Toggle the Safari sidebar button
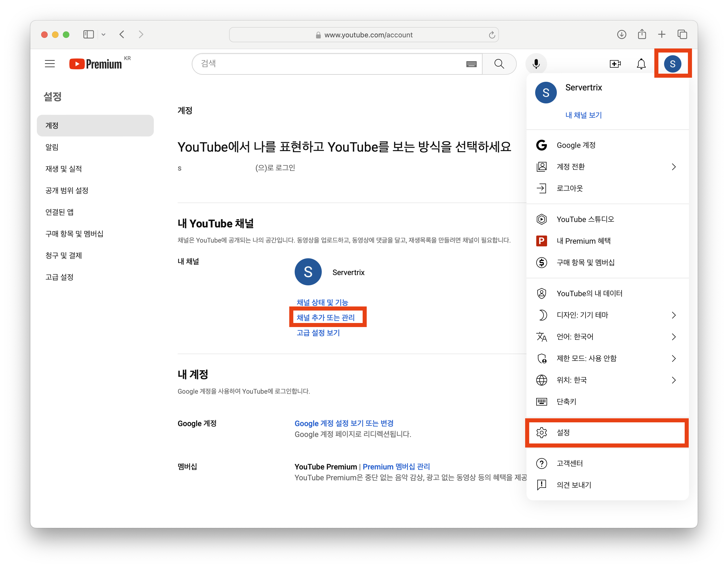 click(88, 34)
